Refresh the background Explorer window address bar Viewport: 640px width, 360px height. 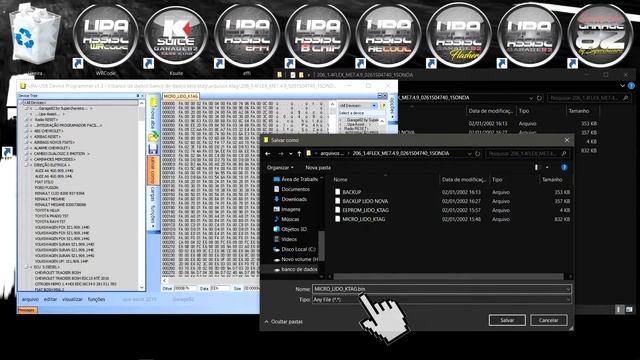click(x=539, y=98)
